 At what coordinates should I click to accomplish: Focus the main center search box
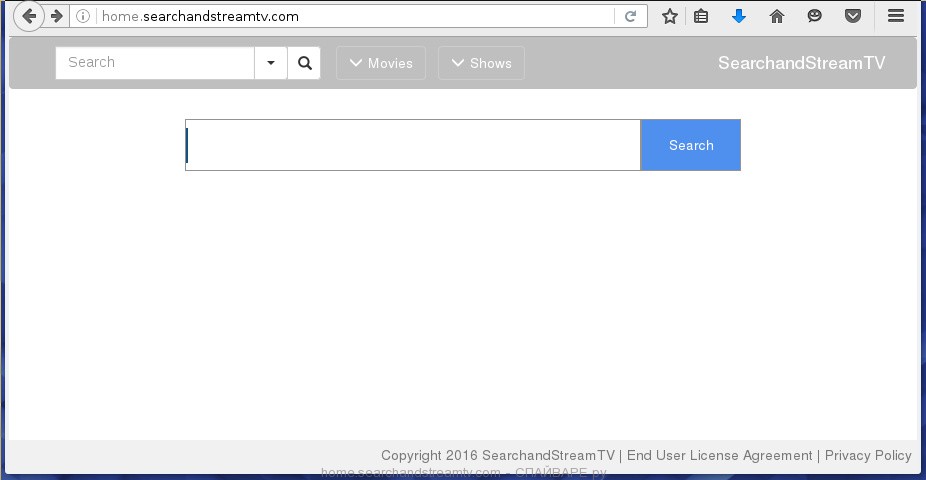[x=413, y=145]
